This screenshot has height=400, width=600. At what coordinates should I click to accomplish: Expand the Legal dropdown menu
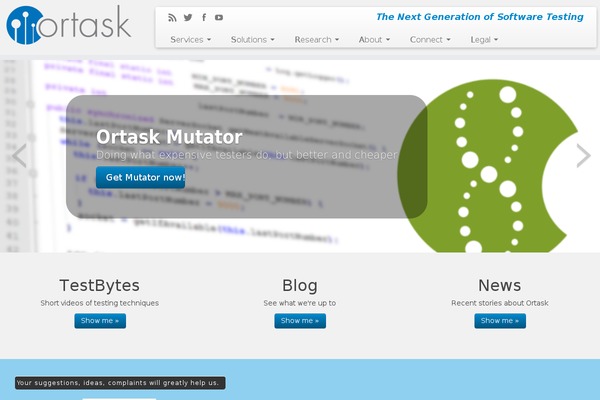(484, 39)
